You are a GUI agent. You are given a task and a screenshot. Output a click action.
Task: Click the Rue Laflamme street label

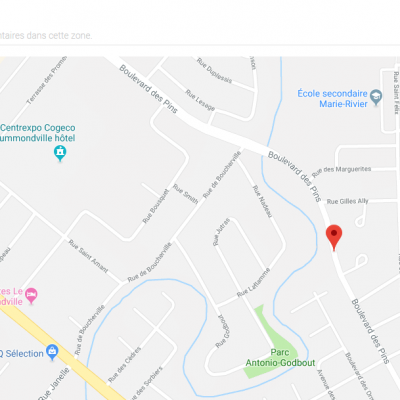[254, 283]
